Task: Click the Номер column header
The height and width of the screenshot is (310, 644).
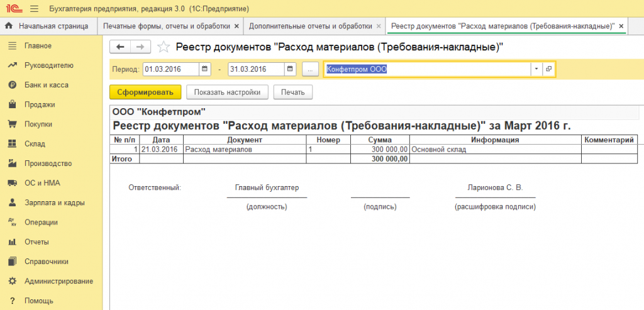Action: (328, 140)
